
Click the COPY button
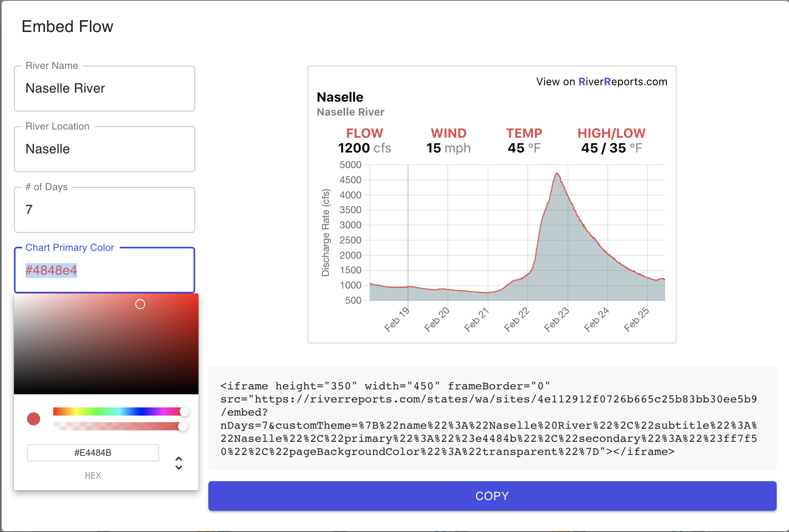[x=492, y=496]
